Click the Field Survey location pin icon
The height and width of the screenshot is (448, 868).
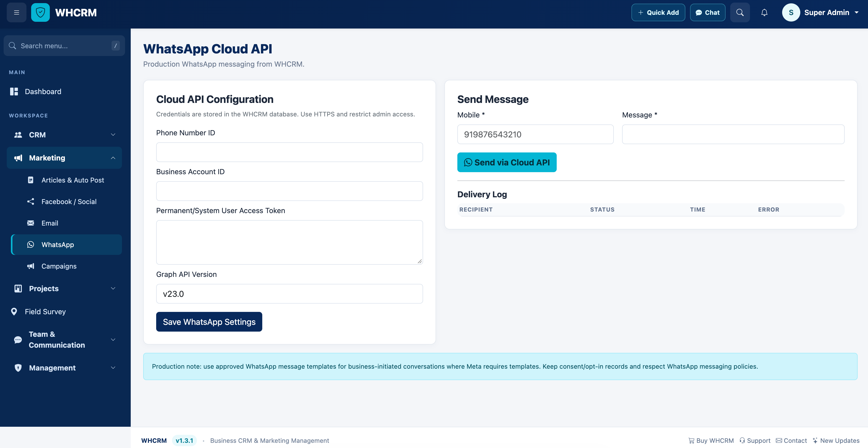[14, 312]
